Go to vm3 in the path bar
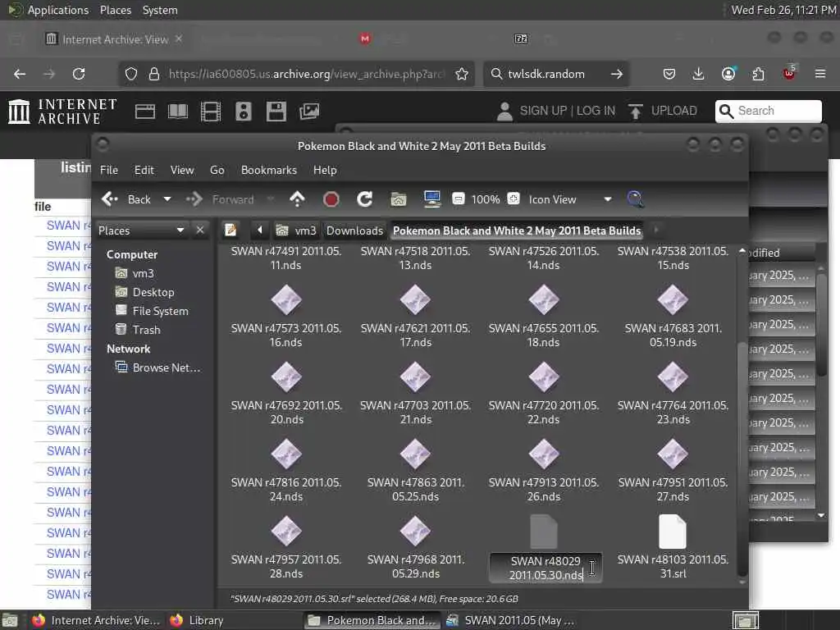The image size is (840, 630). pyautogui.click(x=296, y=231)
